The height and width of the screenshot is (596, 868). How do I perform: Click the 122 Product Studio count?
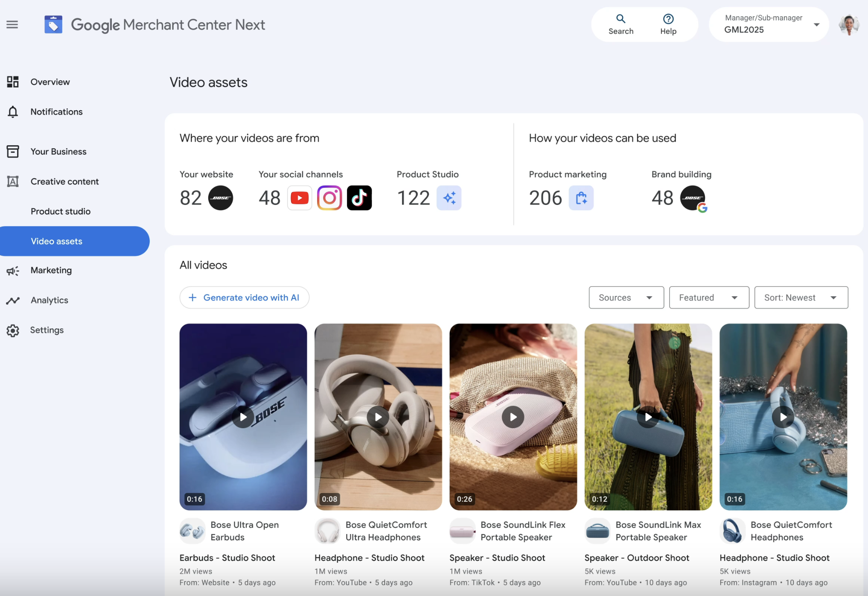click(414, 198)
